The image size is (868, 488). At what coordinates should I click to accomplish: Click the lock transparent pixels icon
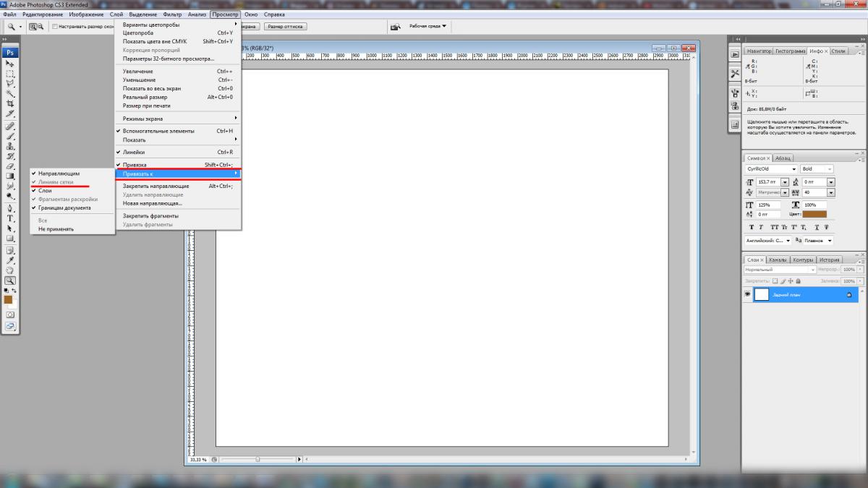coord(775,281)
